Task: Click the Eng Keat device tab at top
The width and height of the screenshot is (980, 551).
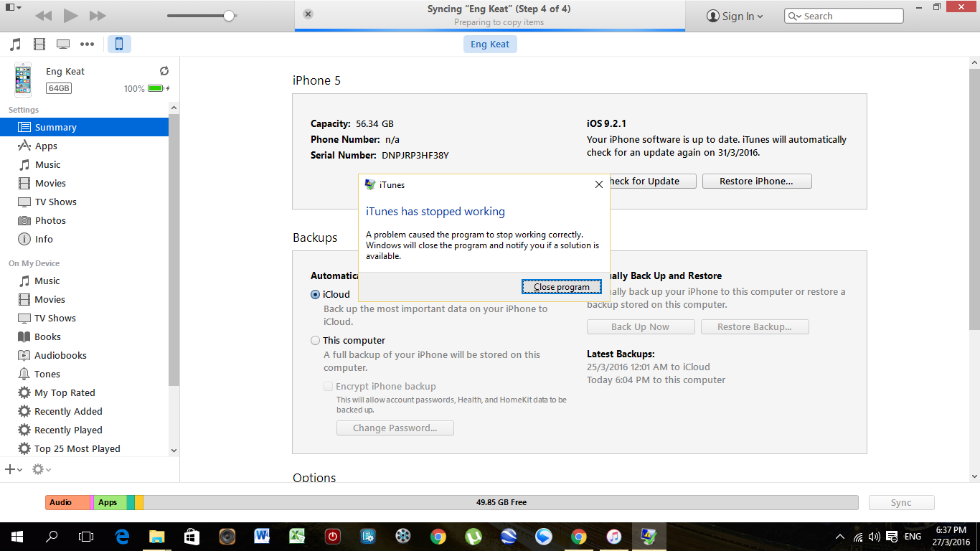Action: [490, 44]
